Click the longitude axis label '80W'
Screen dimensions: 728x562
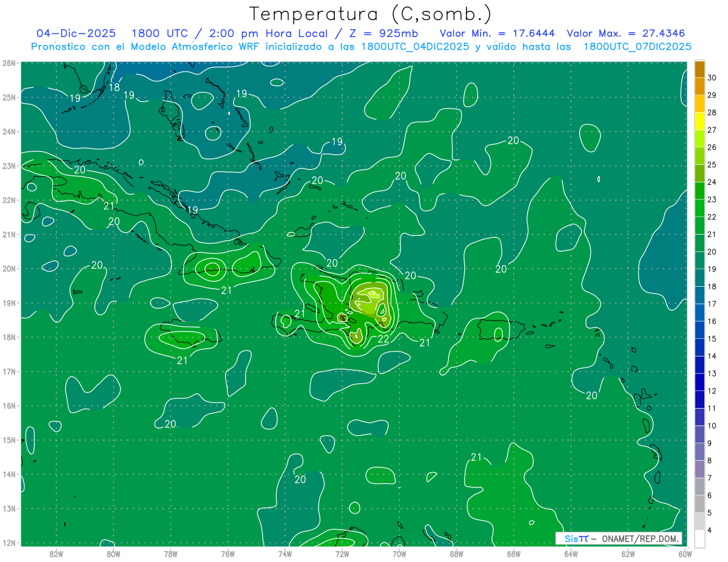(113, 554)
